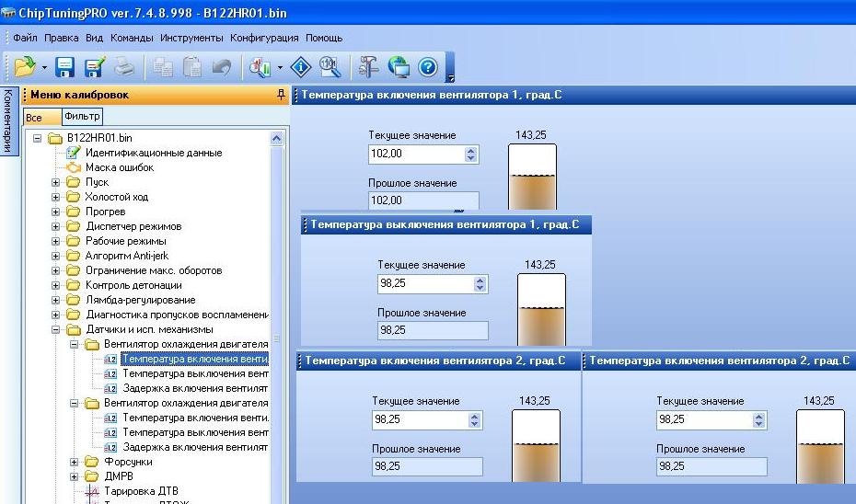Screen dimensions: 856x504
Task: Click the save-with-pencil floppy icon
Action: point(95,67)
